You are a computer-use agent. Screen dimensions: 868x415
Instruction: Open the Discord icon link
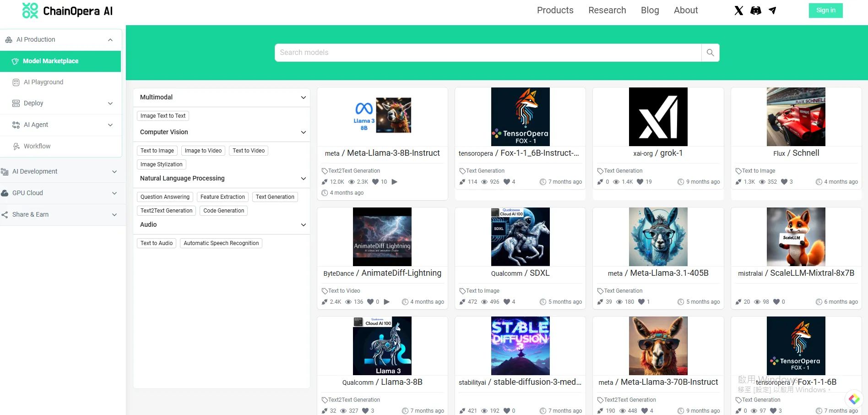[x=755, y=11]
